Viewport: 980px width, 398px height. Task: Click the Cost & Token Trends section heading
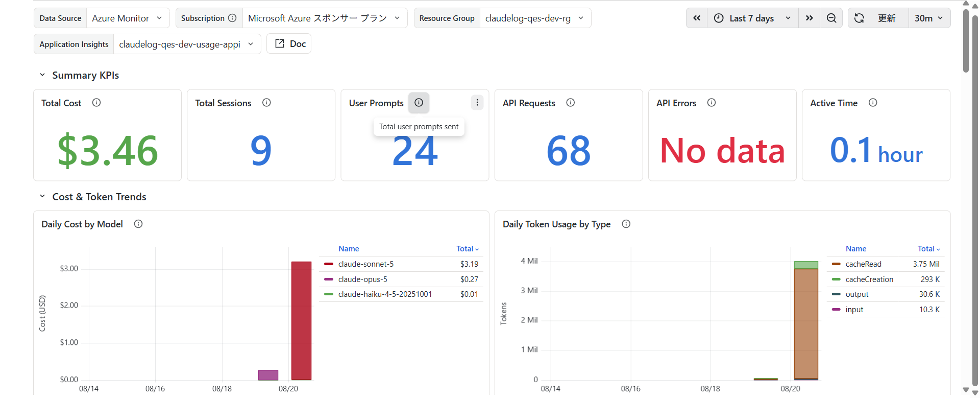99,197
